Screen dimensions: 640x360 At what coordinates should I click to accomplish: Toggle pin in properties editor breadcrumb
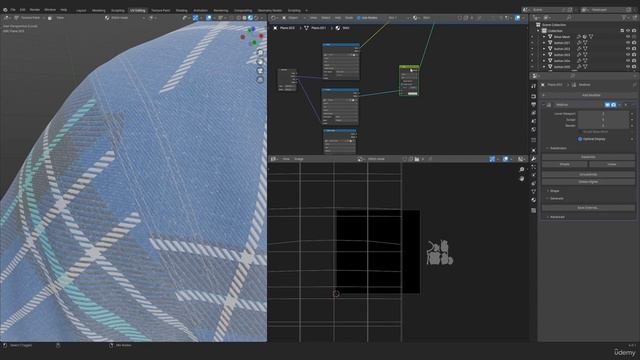(634, 84)
